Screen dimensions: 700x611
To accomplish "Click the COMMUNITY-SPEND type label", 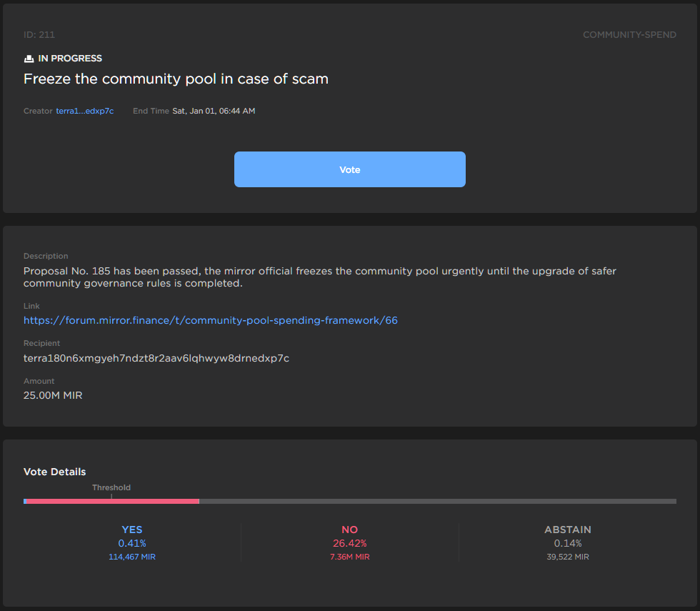I will point(629,34).
